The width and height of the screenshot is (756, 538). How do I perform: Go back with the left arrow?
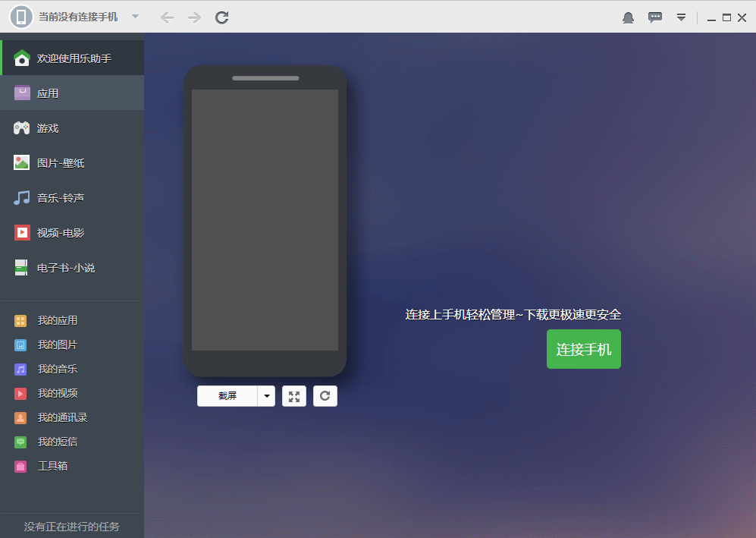point(167,18)
